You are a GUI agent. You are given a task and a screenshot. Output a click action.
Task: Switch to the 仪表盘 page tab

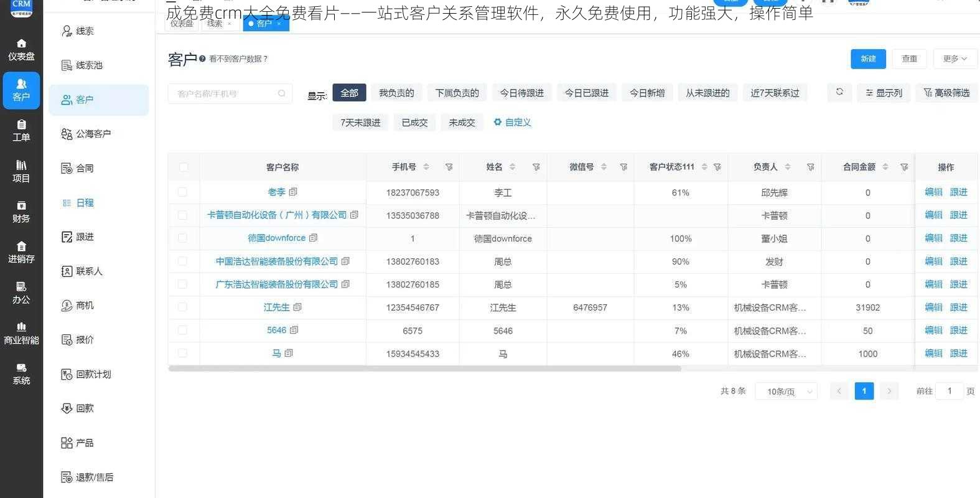[182, 24]
